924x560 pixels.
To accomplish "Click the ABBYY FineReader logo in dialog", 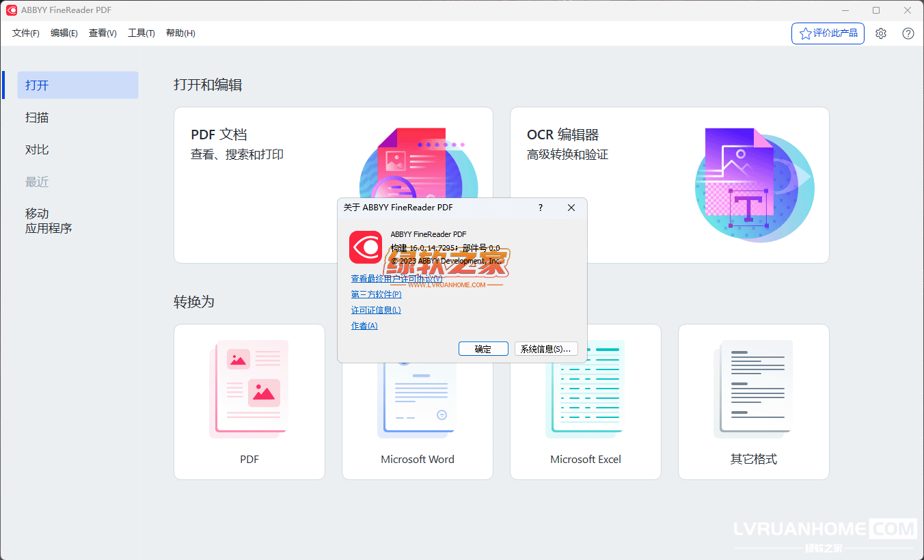I will [366, 247].
